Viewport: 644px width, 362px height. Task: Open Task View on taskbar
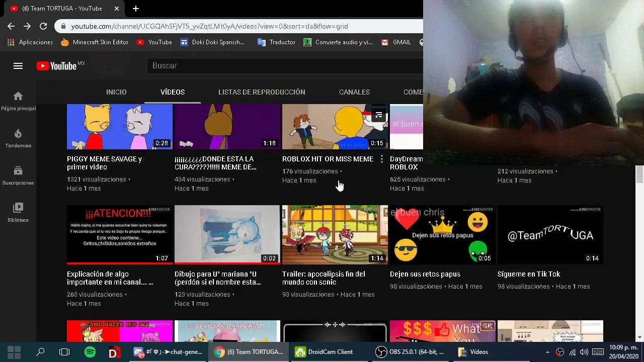tap(64, 352)
